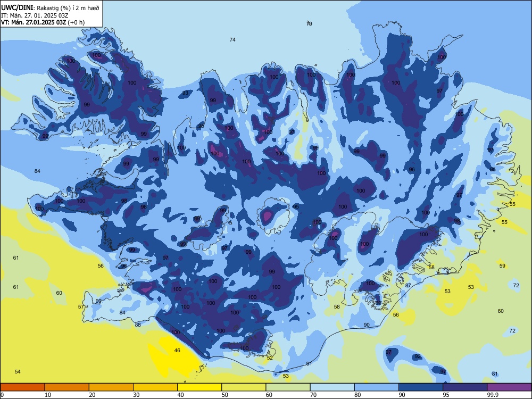Click the map value '52' on the south coast
Screen dimensions: 532x399
(x=270, y=358)
